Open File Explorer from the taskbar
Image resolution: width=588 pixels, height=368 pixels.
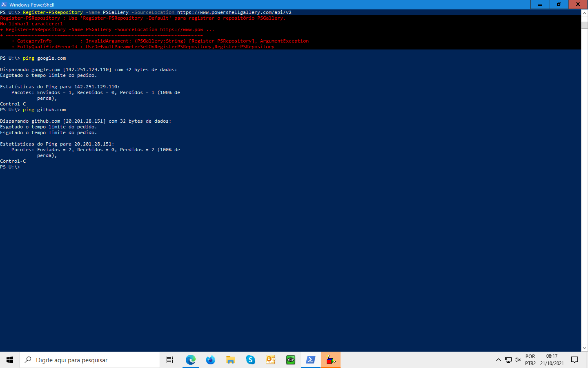pyautogui.click(x=230, y=360)
